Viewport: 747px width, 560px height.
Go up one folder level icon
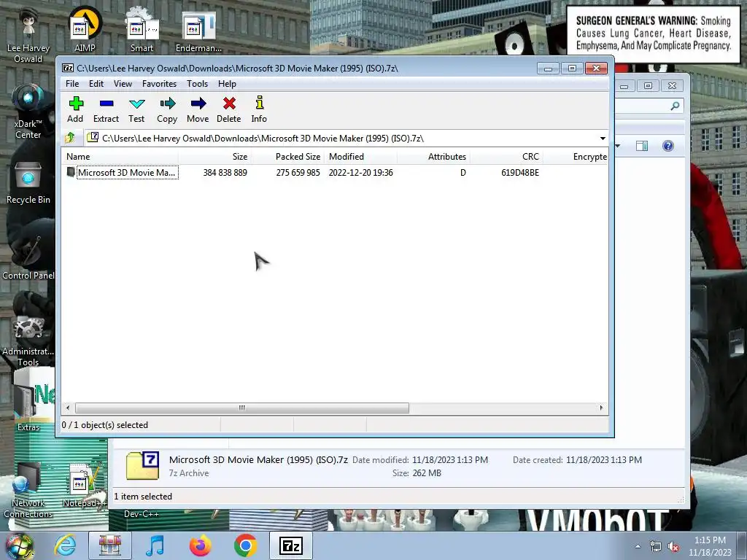pyautogui.click(x=70, y=138)
